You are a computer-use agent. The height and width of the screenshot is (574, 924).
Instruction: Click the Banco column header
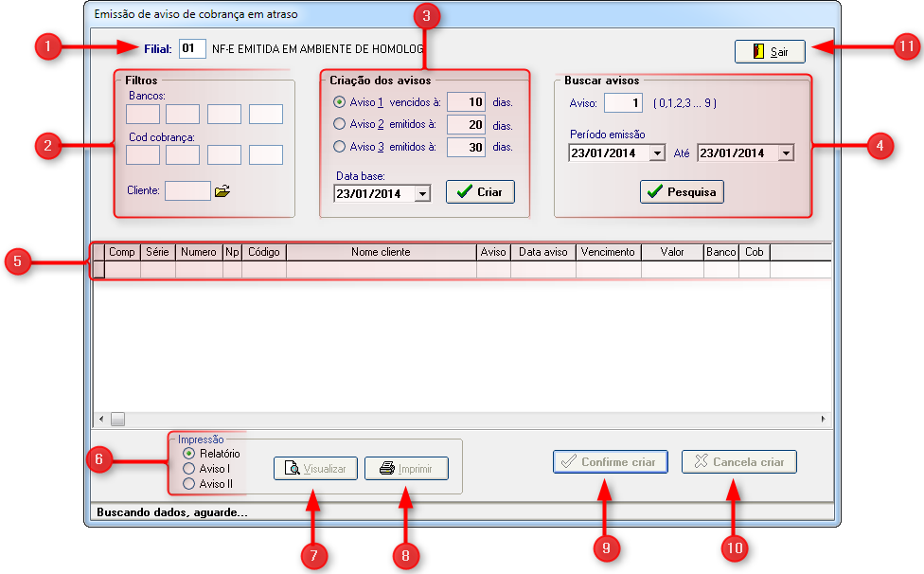coord(721,252)
